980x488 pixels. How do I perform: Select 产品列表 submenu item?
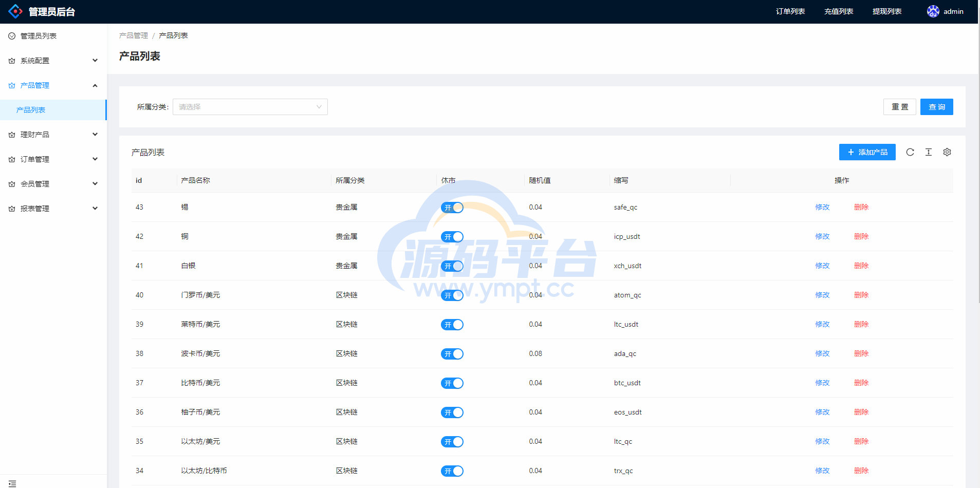(x=53, y=110)
